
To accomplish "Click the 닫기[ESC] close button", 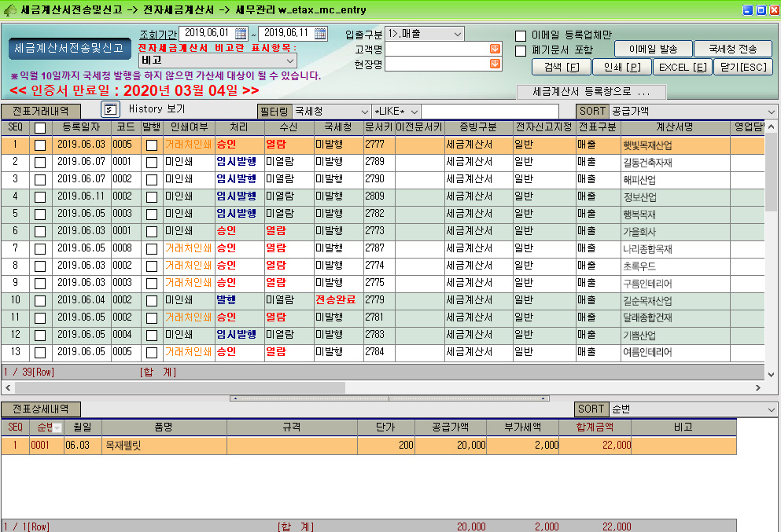I will 743,67.
